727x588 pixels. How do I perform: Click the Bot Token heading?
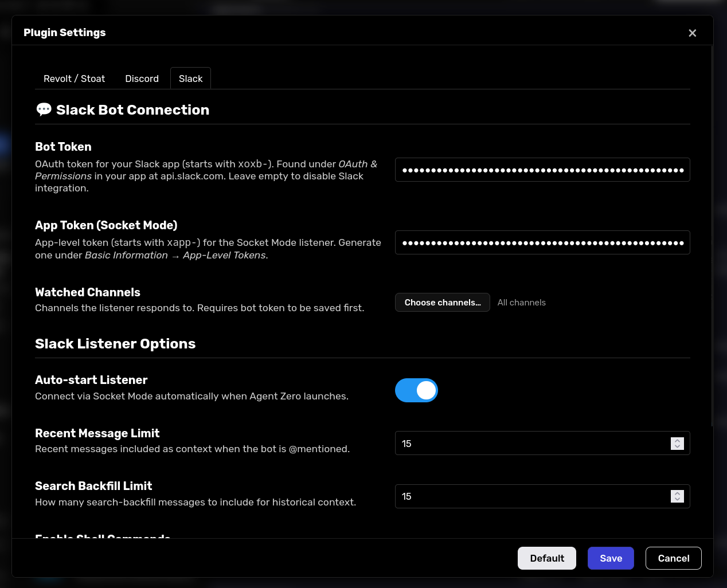click(63, 147)
